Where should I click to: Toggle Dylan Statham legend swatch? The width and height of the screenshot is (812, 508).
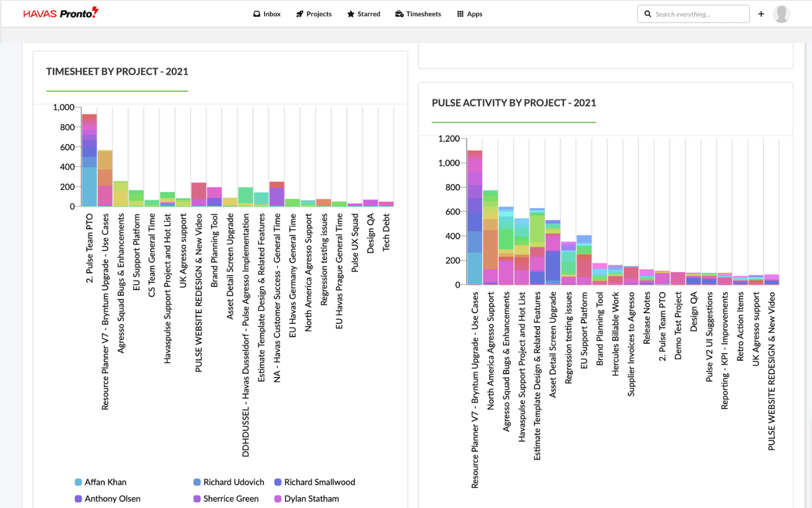tap(278, 498)
